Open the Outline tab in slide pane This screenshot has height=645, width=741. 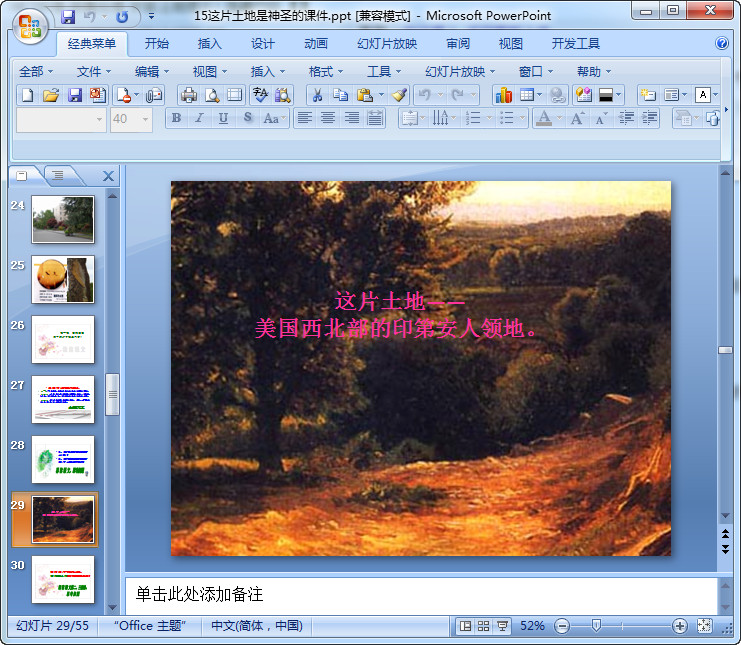click(x=59, y=175)
